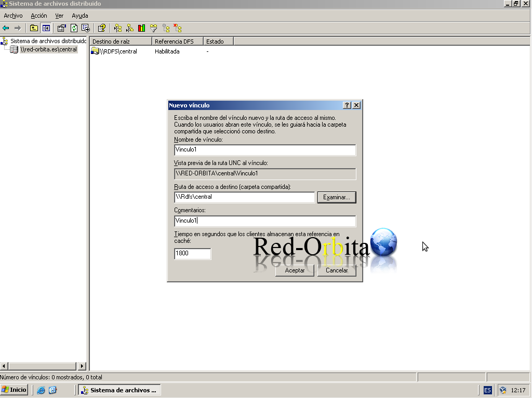Click into the Comentarios field
The height and width of the screenshot is (398, 532).
pos(265,221)
